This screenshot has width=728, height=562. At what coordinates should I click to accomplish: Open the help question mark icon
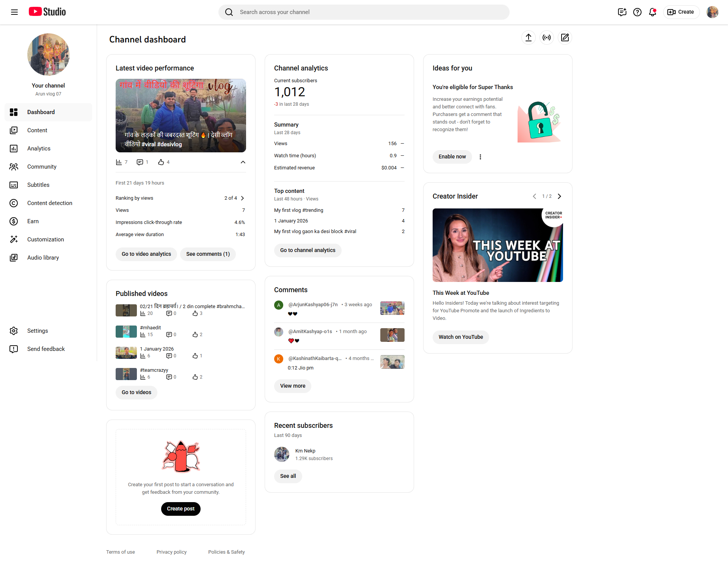(637, 12)
